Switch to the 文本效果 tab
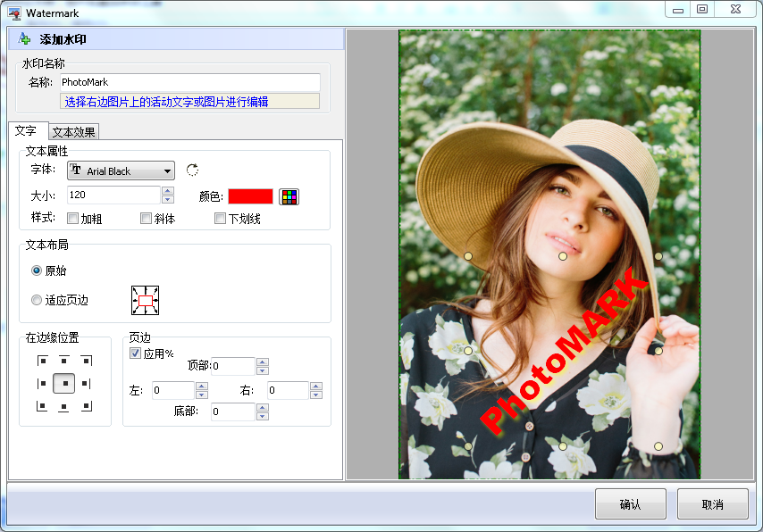This screenshot has width=763, height=532. pyautogui.click(x=73, y=132)
